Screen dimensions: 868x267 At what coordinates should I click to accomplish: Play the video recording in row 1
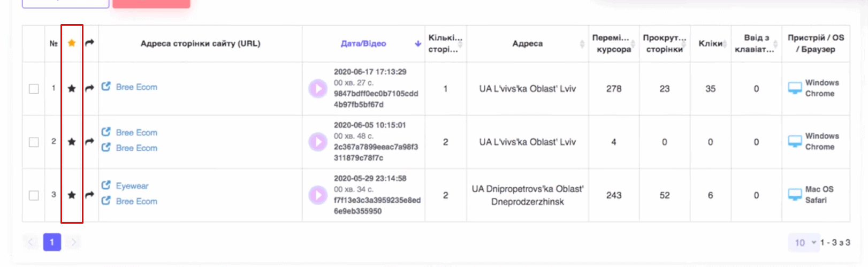(317, 88)
